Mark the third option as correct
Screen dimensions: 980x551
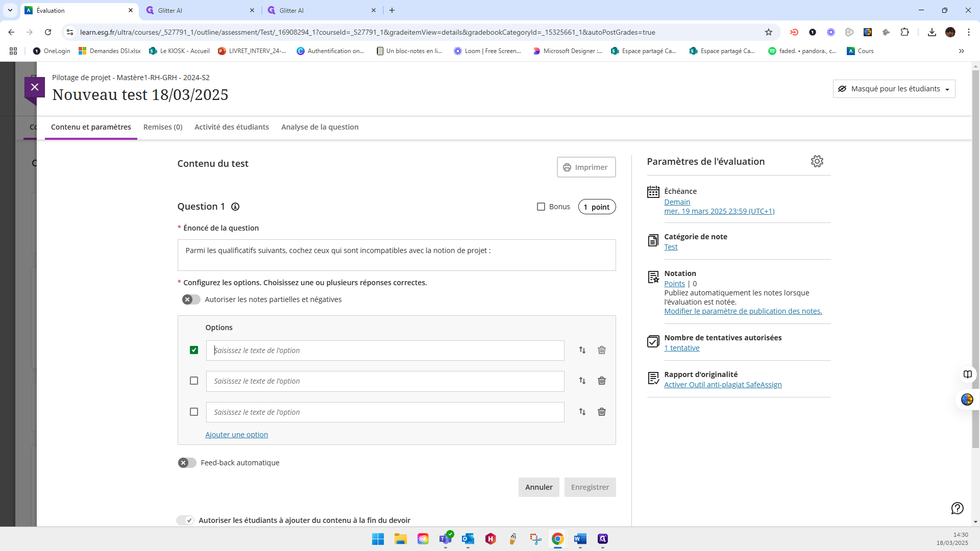click(x=194, y=412)
